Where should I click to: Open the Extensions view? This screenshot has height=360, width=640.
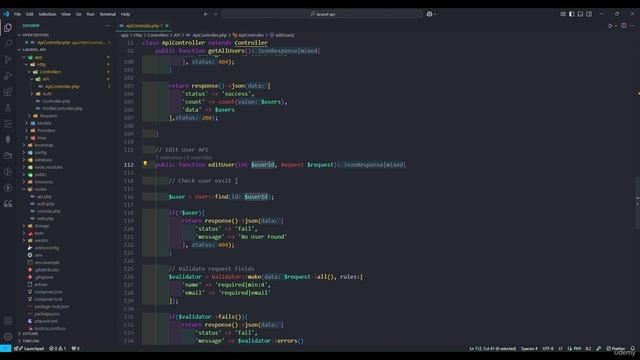click(x=8, y=92)
